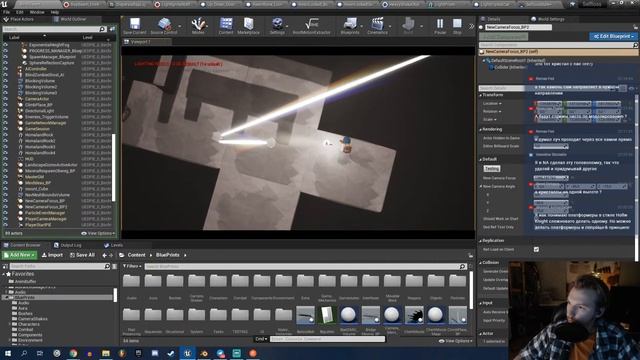This screenshot has height=360, width=640.
Task: Click the BluePrints breadcrumb
Action: click(x=167, y=255)
